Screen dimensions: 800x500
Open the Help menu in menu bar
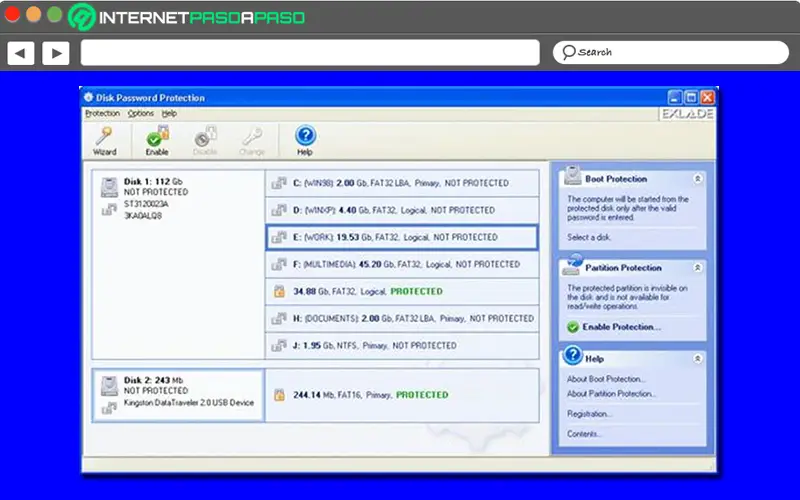[169, 113]
